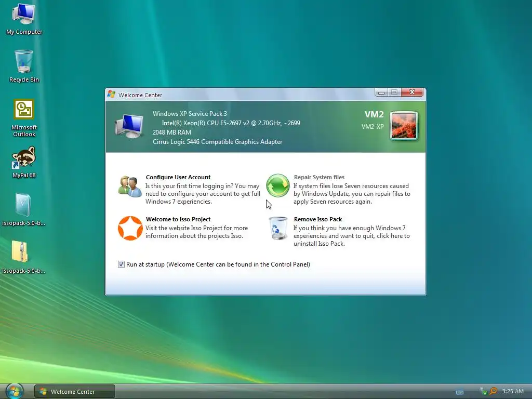Click the Windows XP Service Pack 3 text
This screenshot has width=532, height=399.
pyautogui.click(x=190, y=114)
